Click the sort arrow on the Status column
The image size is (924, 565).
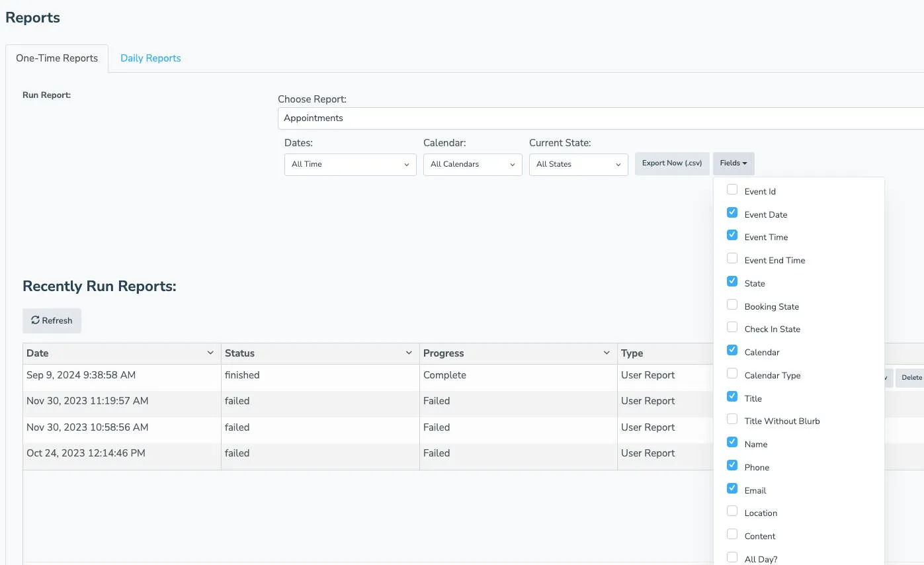tap(409, 353)
